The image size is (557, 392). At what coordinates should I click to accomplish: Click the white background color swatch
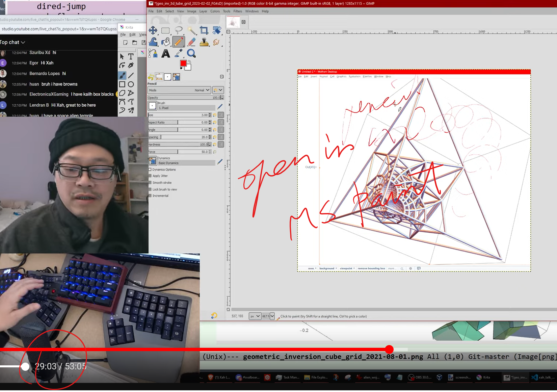click(x=188, y=68)
